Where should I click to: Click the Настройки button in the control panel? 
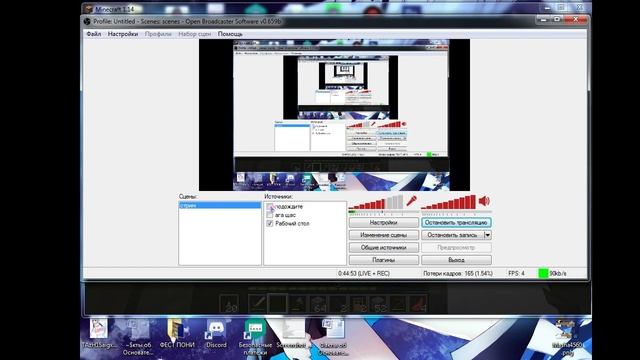click(x=383, y=223)
